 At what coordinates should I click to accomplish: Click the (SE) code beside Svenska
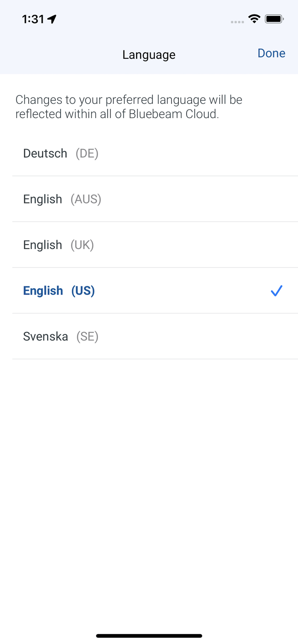click(87, 336)
